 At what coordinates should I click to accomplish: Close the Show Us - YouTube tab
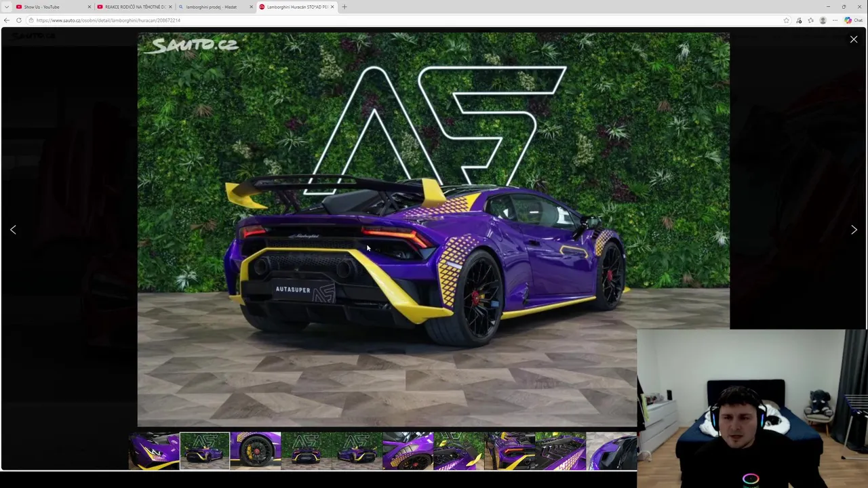(x=89, y=7)
